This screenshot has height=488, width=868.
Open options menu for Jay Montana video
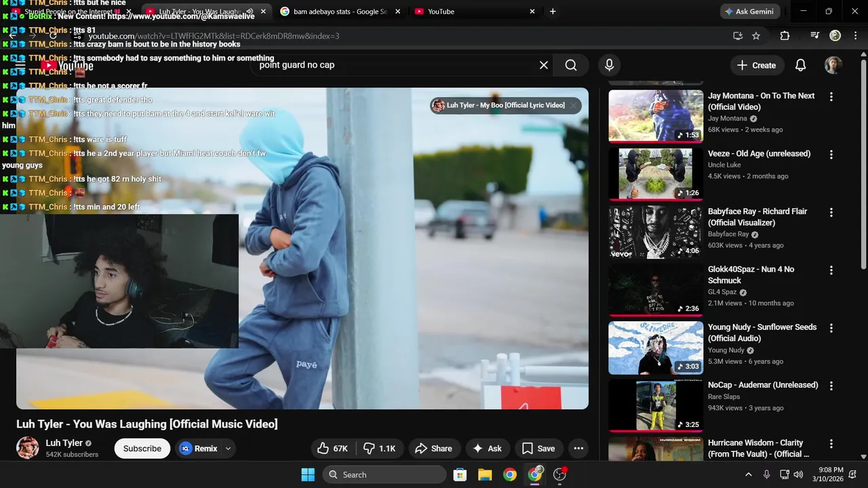831,97
